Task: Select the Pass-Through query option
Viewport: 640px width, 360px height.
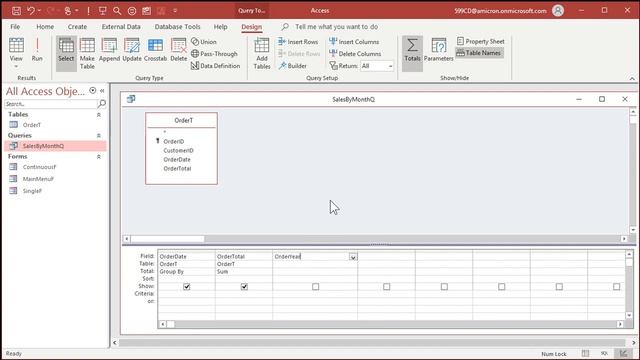Action: click(x=214, y=53)
